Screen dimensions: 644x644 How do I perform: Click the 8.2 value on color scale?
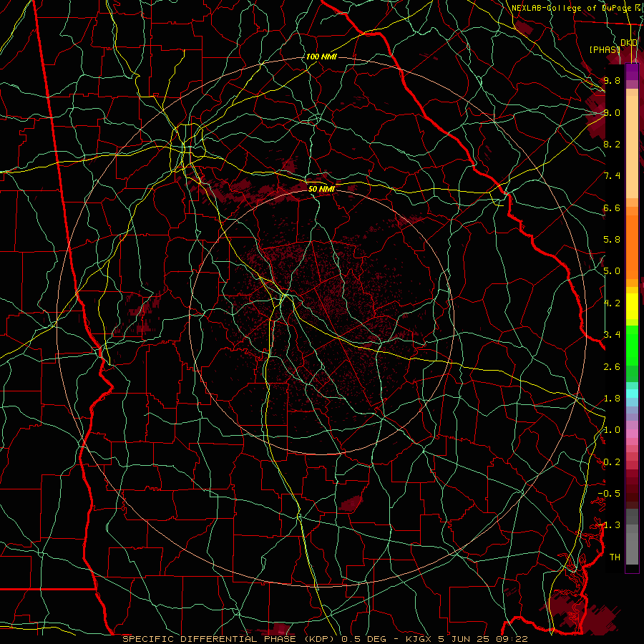pos(612,144)
